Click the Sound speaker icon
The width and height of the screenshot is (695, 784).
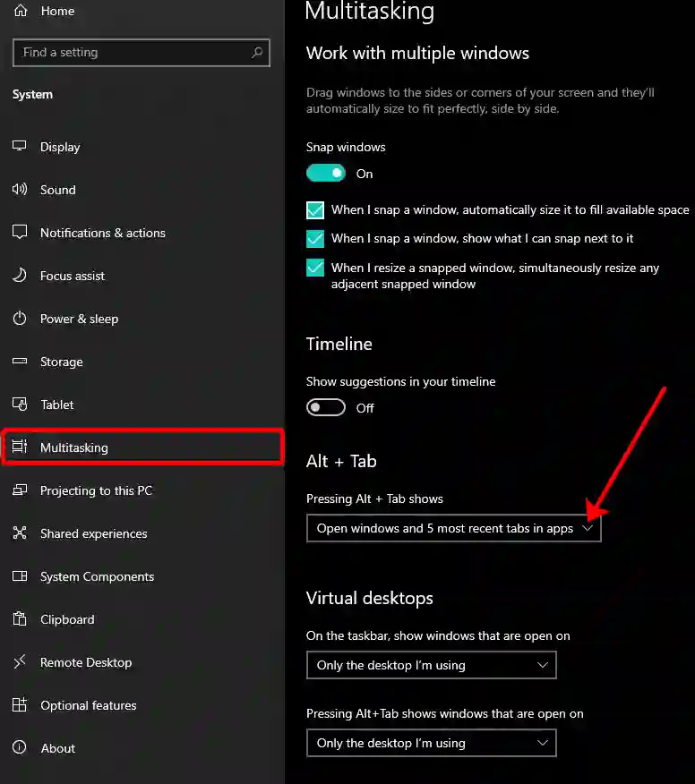click(20, 190)
